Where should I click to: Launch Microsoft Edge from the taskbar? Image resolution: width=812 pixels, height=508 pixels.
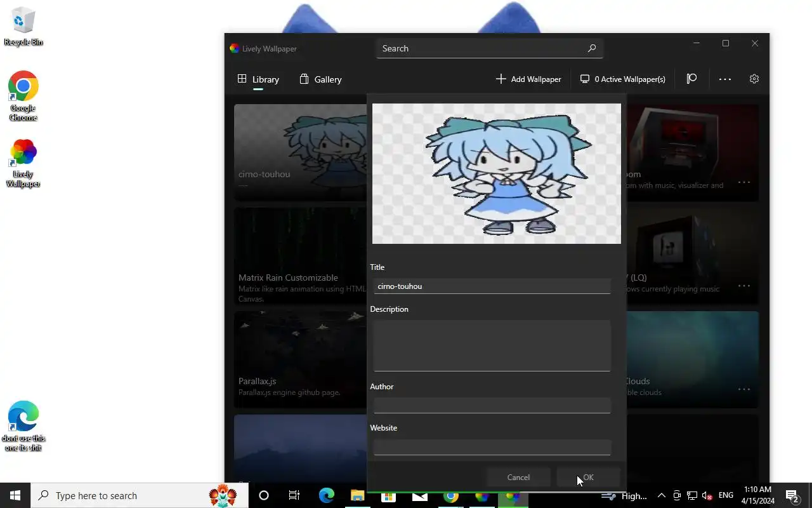(x=326, y=495)
